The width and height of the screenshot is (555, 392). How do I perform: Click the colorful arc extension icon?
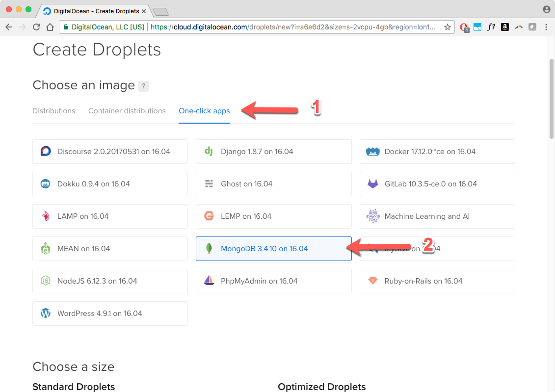point(519,27)
